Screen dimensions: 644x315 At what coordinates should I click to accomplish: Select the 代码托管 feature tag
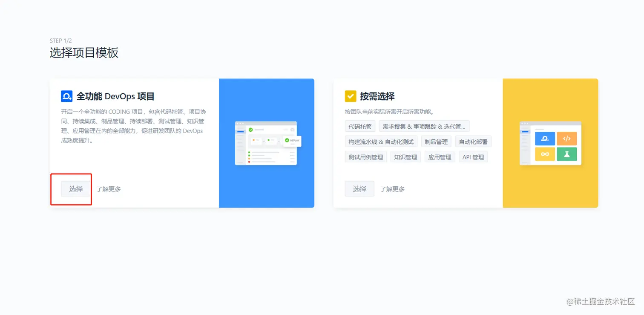360,127
